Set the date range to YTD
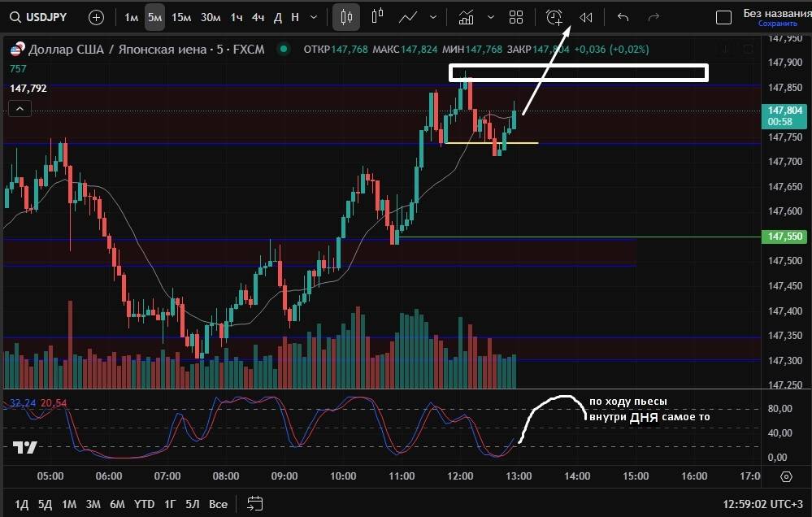The image size is (812, 517). 145,504
